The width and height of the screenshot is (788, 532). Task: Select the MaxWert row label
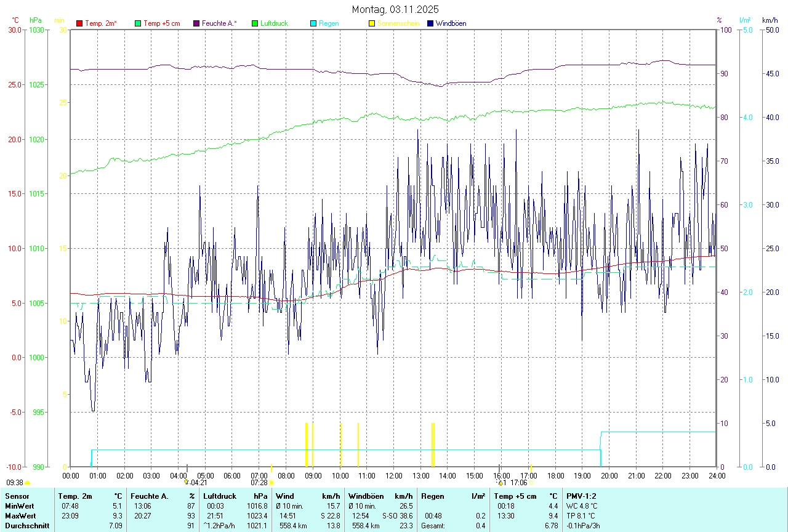(20, 515)
